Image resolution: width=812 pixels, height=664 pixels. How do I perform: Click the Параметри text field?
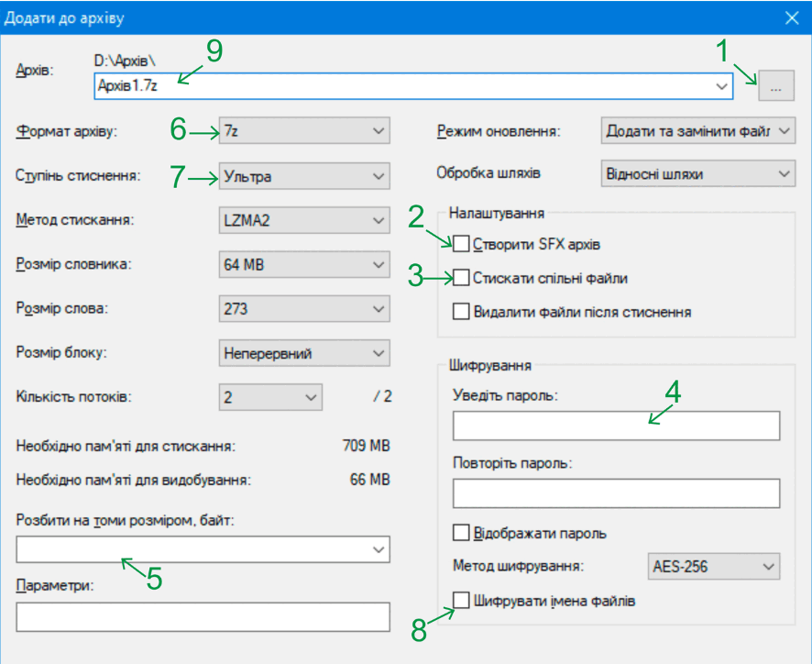pos(203,616)
